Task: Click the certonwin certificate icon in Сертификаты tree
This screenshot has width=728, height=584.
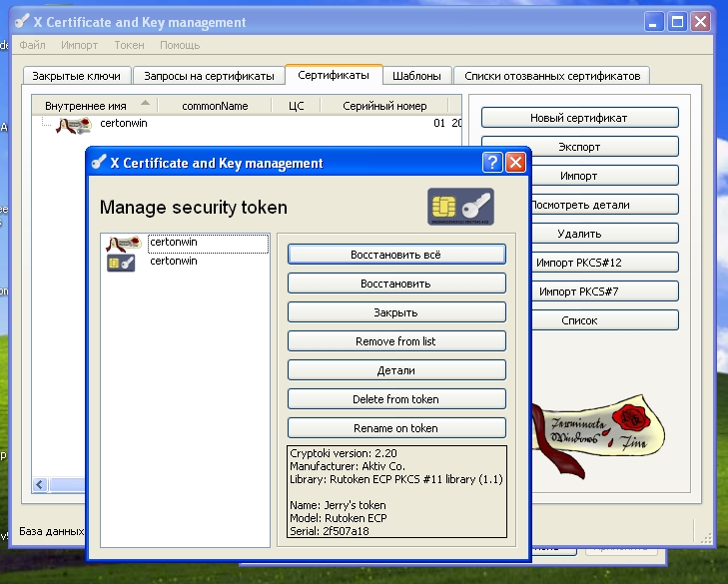Action: 74,125
